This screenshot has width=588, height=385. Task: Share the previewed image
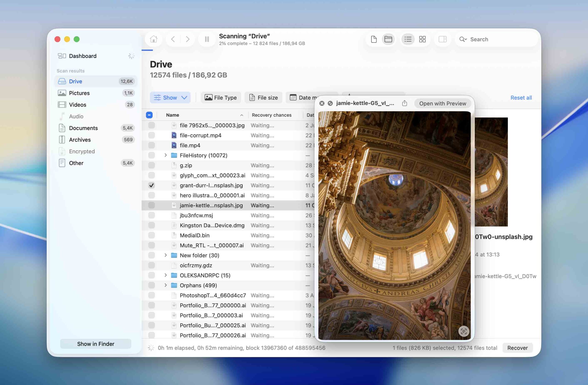[404, 103]
